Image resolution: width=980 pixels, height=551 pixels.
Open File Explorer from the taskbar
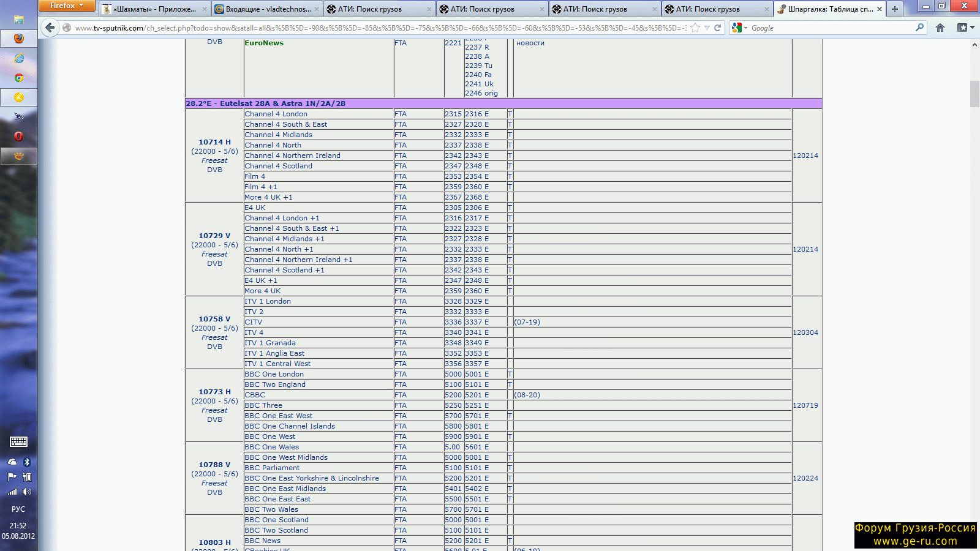click(18, 19)
